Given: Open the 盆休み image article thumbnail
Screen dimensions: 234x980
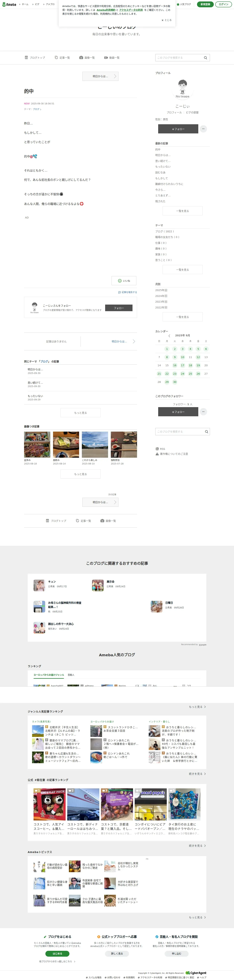Looking at the screenshot, I should (37, 444).
